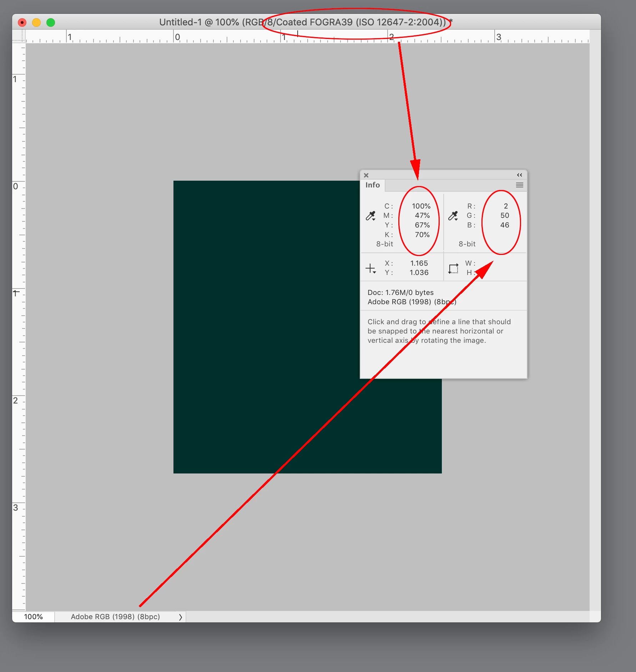Image resolution: width=636 pixels, height=672 pixels.
Task: Click the Y coordinate value 1.036
Action: pyautogui.click(x=419, y=272)
